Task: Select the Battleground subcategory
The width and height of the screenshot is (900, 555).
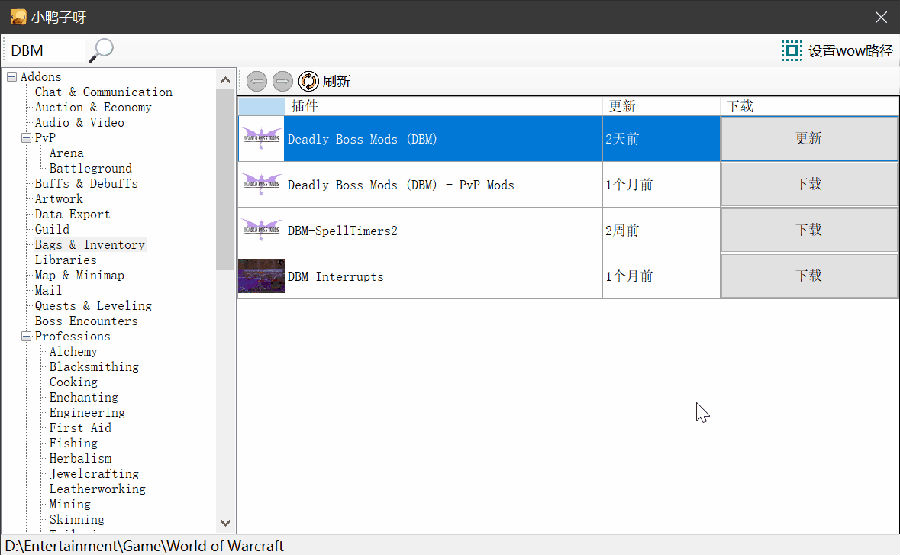Action: [91, 168]
